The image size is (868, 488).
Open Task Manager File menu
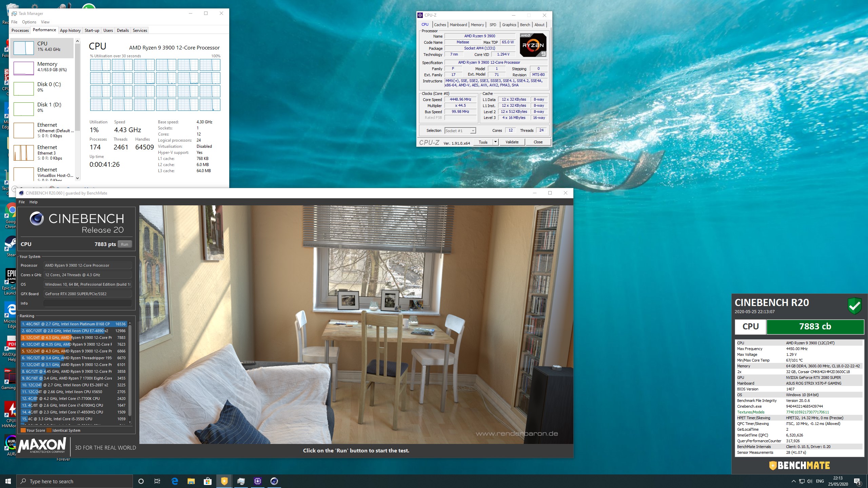coord(14,22)
